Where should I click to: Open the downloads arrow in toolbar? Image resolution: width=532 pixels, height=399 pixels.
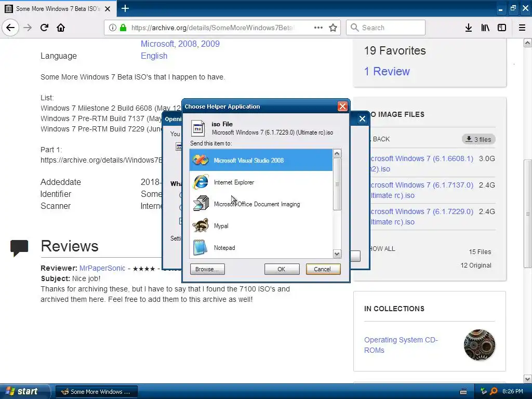[469, 28]
